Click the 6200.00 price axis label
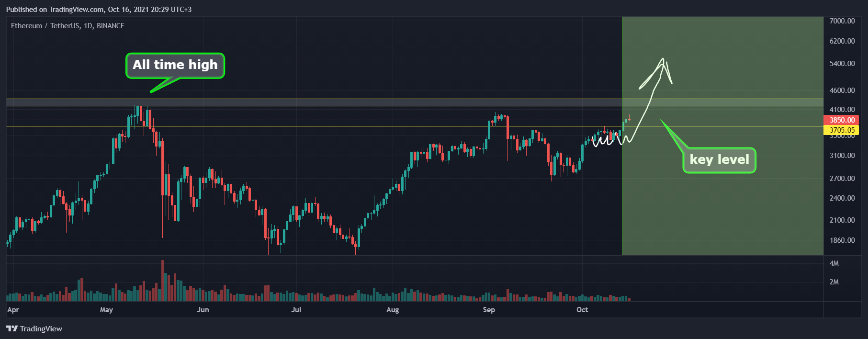Viewport: 868px width, 339px height. [x=842, y=41]
